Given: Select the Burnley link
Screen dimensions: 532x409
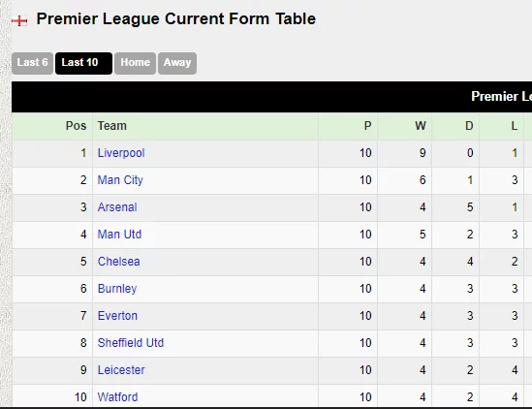Looking at the screenshot, I should (117, 289).
